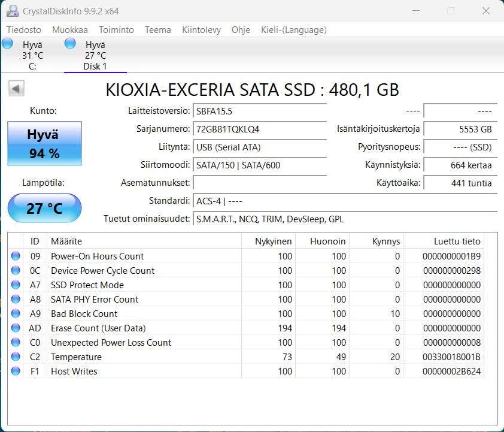The image size is (504, 432).
Task: Click the status orb for Unexpected Power Loss Count
Action: point(16,342)
